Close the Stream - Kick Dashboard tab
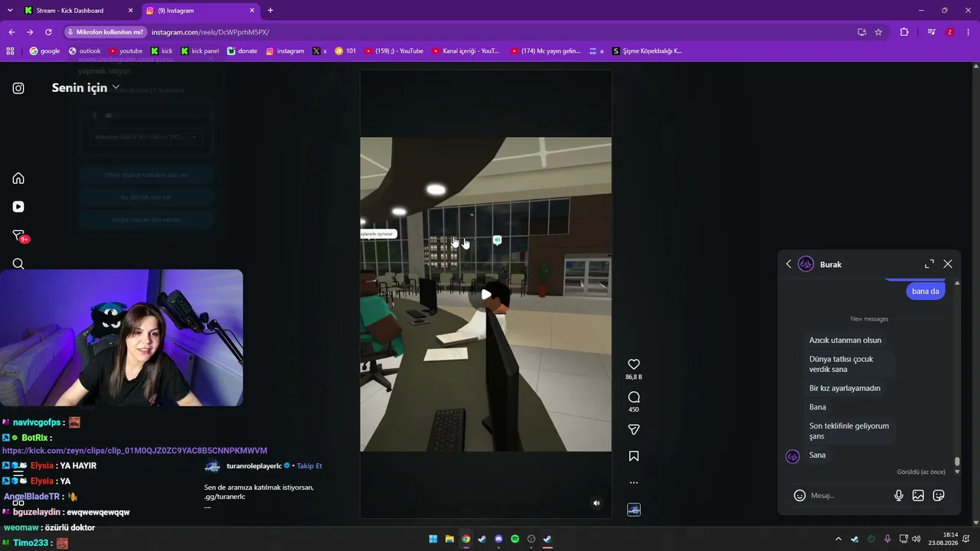 [x=130, y=11]
